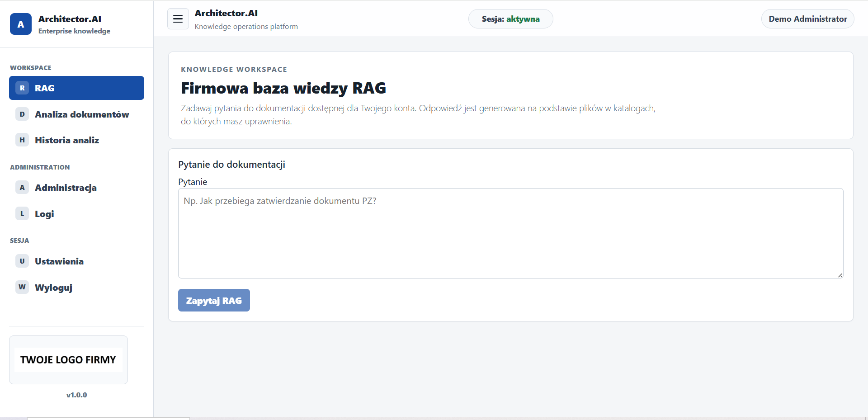The height and width of the screenshot is (420, 868).
Task: Click the KNOWLEDGE WORKSPACE label
Action: (234, 69)
